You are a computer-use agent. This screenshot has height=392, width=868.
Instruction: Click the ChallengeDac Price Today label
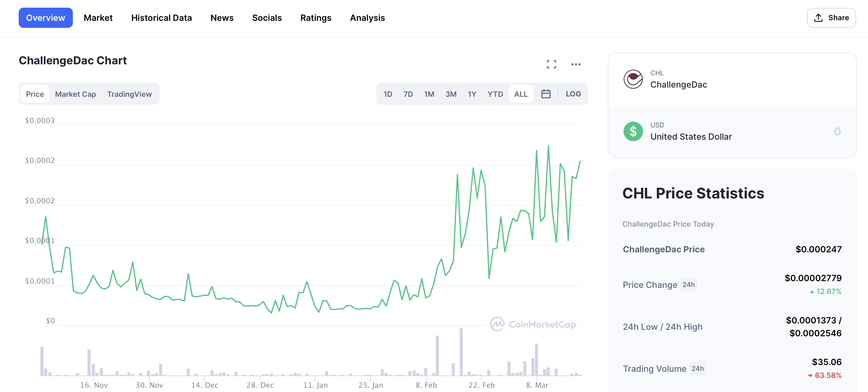pyautogui.click(x=668, y=224)
